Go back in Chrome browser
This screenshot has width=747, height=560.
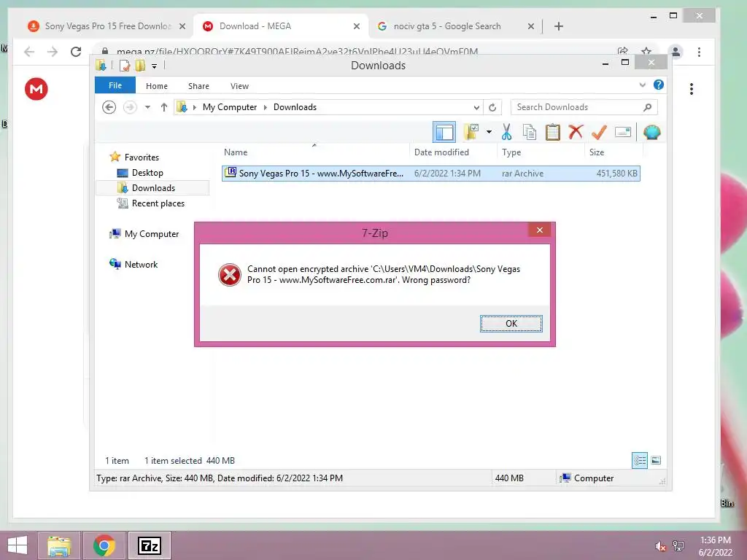29,52
